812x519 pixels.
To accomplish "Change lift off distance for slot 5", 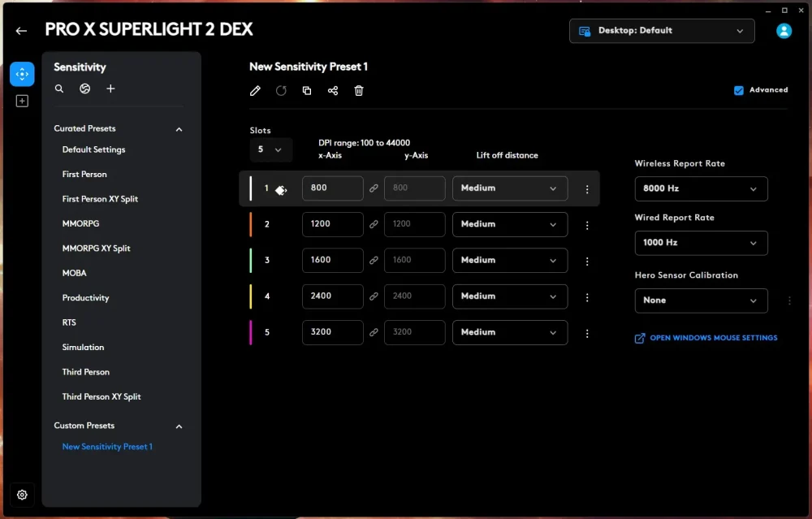I will click(510, 332).
